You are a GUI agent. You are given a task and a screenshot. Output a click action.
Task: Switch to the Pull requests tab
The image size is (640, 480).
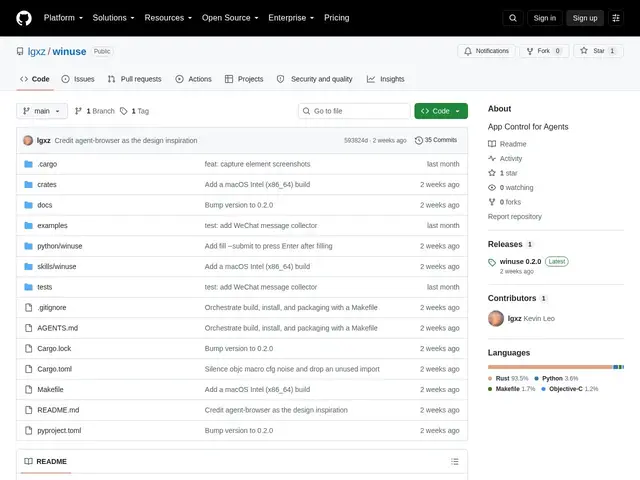coord(135,79)
